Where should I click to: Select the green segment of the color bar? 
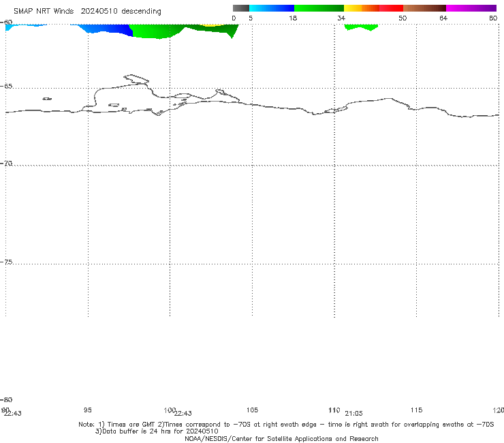pyautogui.click(x=319, y=8)
